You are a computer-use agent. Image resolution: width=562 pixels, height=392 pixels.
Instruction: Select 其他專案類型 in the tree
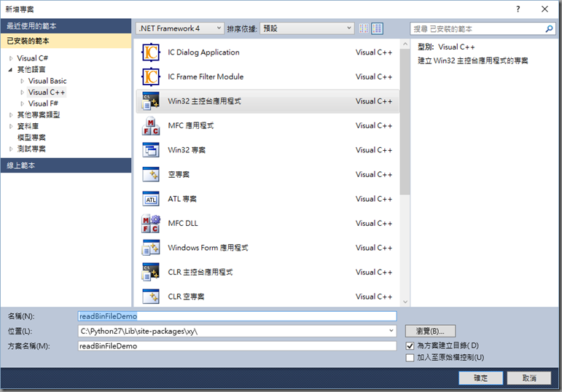click(x=39, y=115)
